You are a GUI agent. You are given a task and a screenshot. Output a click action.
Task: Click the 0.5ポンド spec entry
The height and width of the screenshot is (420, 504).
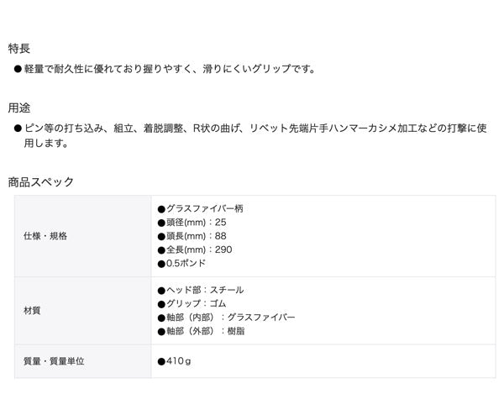pos(182,263)
